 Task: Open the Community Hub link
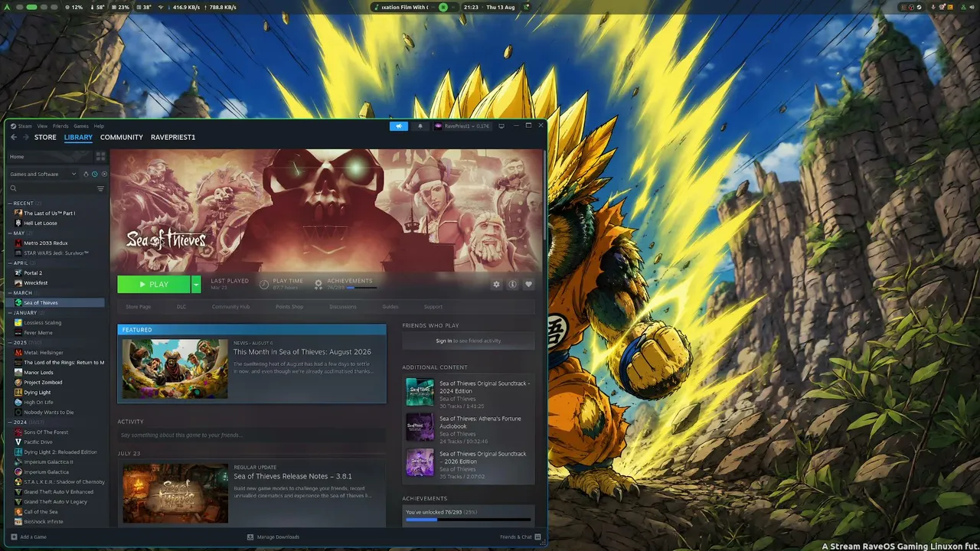click(x=230, y=307)
